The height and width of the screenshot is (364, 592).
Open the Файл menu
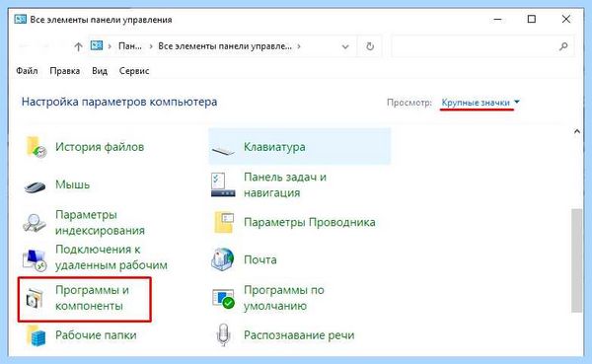point(27,71)
